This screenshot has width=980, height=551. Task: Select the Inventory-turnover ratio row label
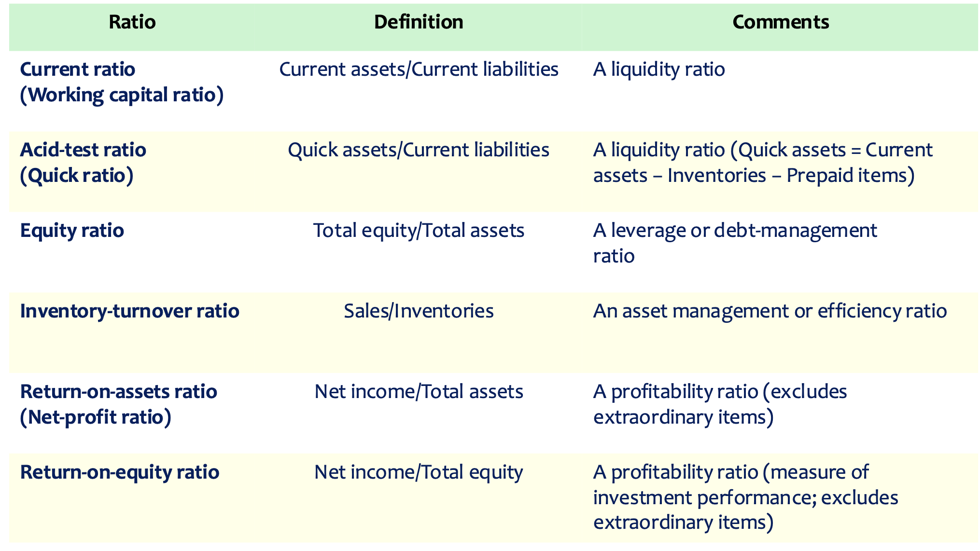(x=129, y=311)
